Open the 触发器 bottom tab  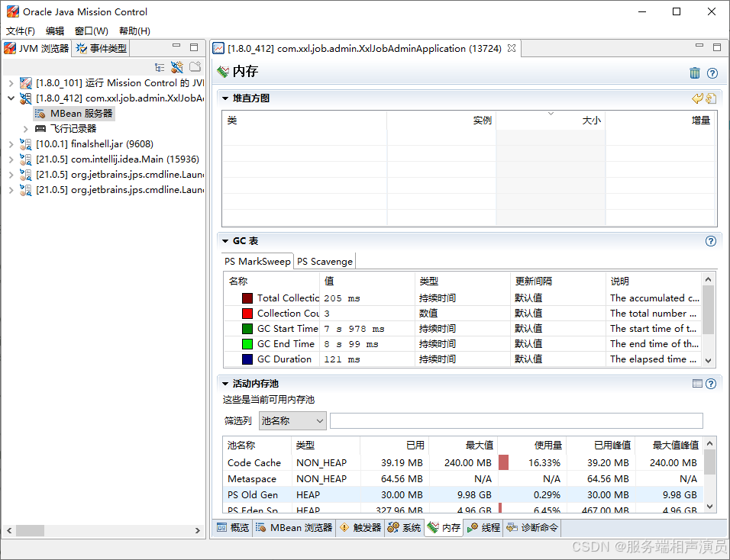360,527
